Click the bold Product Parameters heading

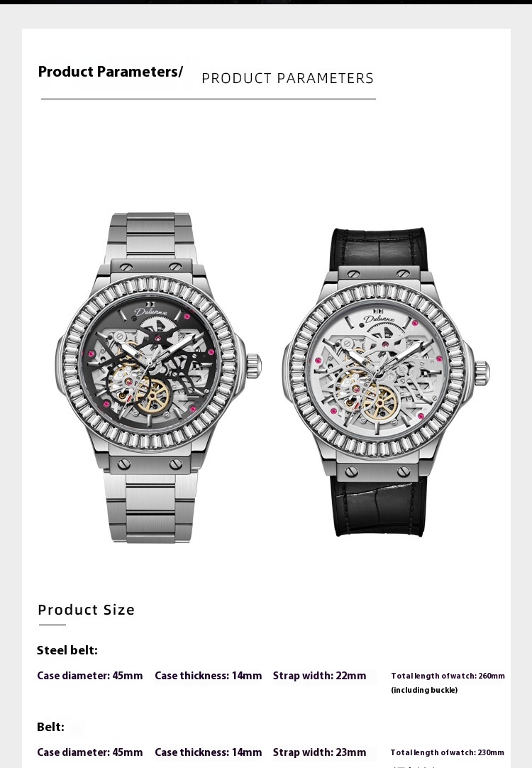pyautogui.click(x=111, y=72)
